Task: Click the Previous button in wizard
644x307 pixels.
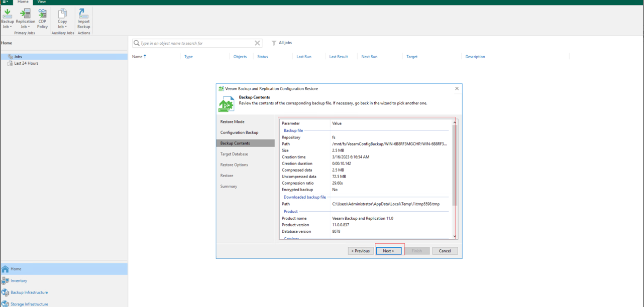Action: tap(361, 251)
